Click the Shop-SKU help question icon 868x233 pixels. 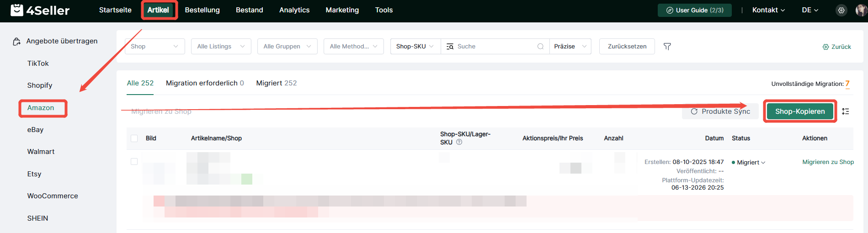coord(459,142)
